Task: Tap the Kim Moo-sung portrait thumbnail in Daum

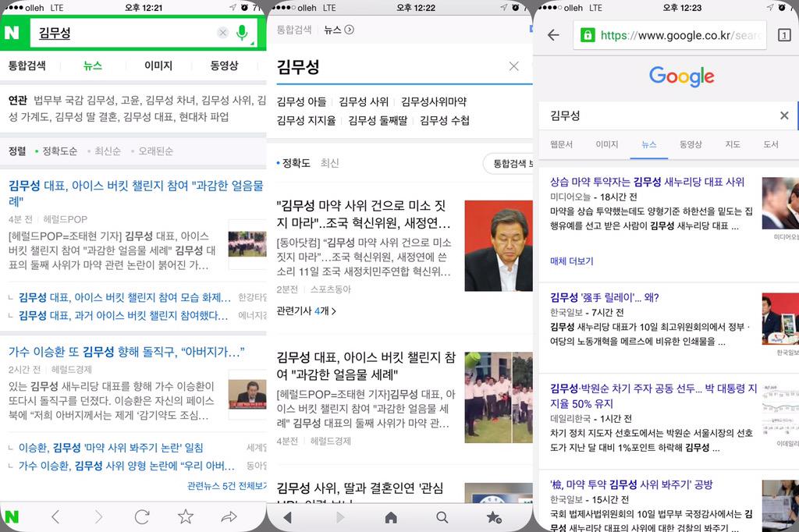Action: (499, 246)
